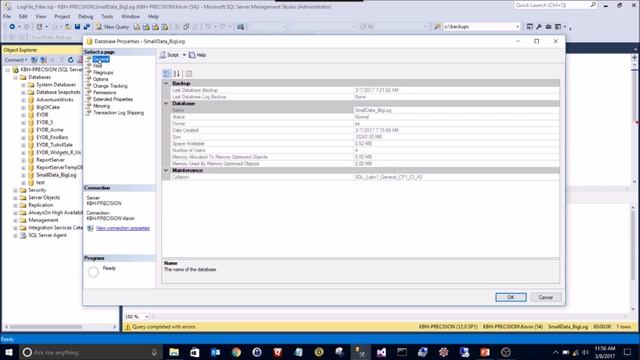Open the Connect dropdown in Object Explorer
The height and width of the screenshot is (360, 640).
click(16, 60)
